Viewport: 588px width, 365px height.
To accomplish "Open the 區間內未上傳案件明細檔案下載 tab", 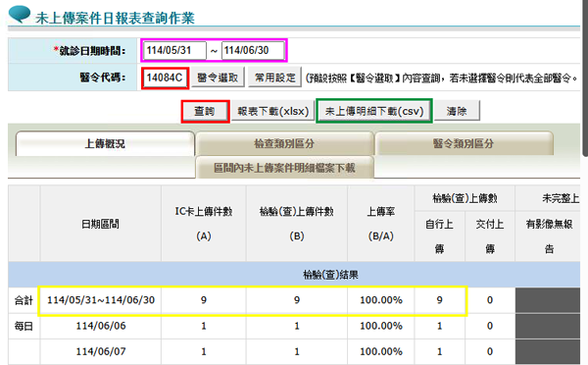I will [284, 168].
